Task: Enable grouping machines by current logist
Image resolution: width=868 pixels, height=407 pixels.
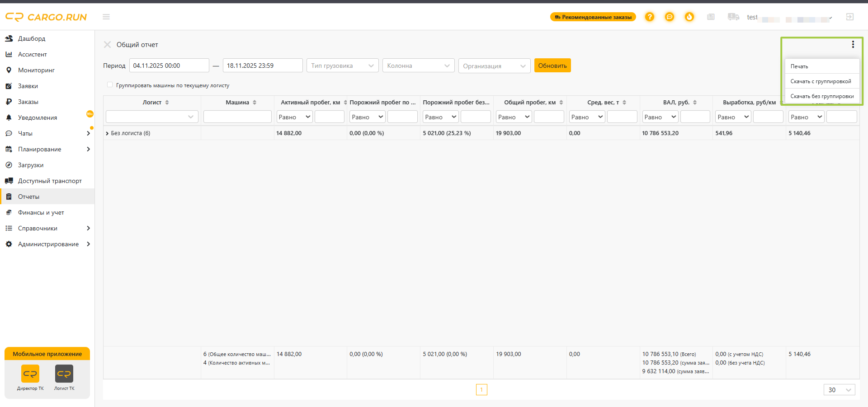Action: point(110,85)
